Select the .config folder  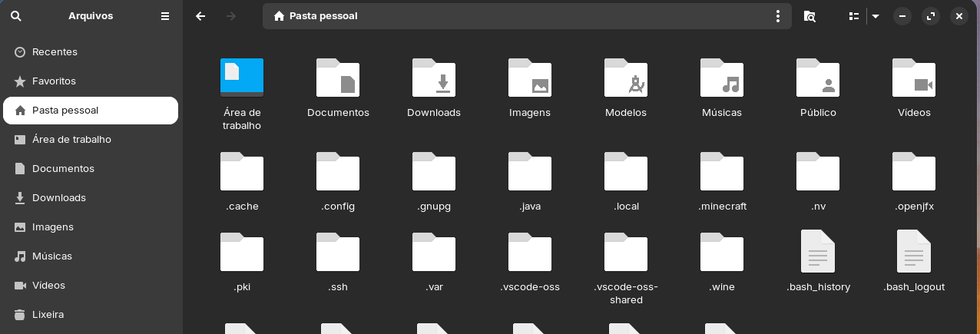[x=338, y=171]
